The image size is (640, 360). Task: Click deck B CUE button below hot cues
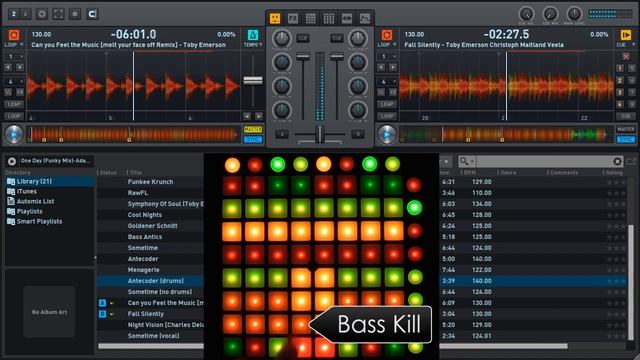(625, 116)
